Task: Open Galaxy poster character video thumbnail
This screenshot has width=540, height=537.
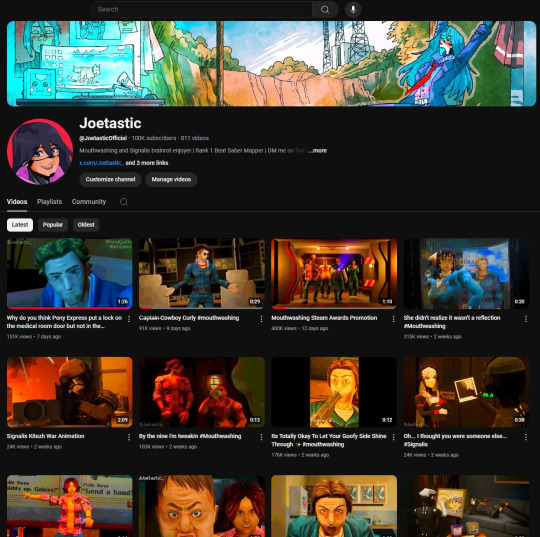Action: [70, 506]
